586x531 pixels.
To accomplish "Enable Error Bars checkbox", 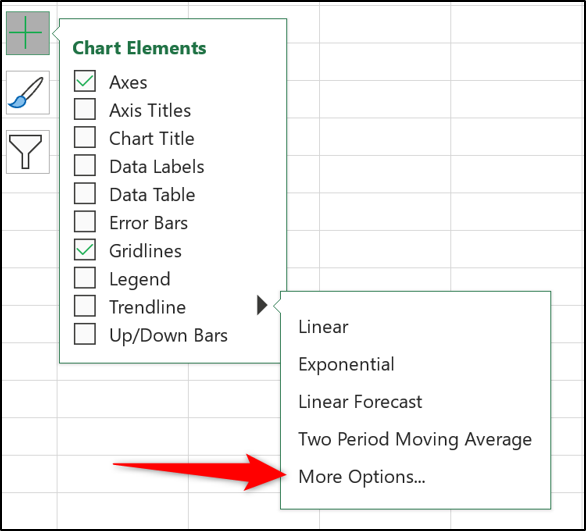I will click(x=85, y=222).
